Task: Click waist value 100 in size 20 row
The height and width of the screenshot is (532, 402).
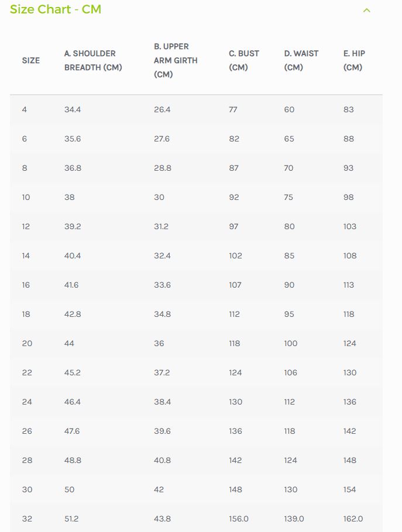Action: pos(291,343)
